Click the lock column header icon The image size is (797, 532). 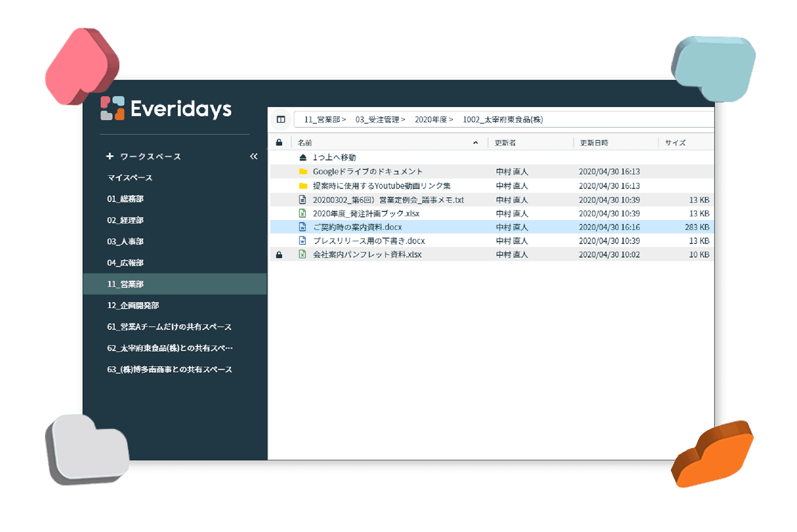(x=279, y=143)
